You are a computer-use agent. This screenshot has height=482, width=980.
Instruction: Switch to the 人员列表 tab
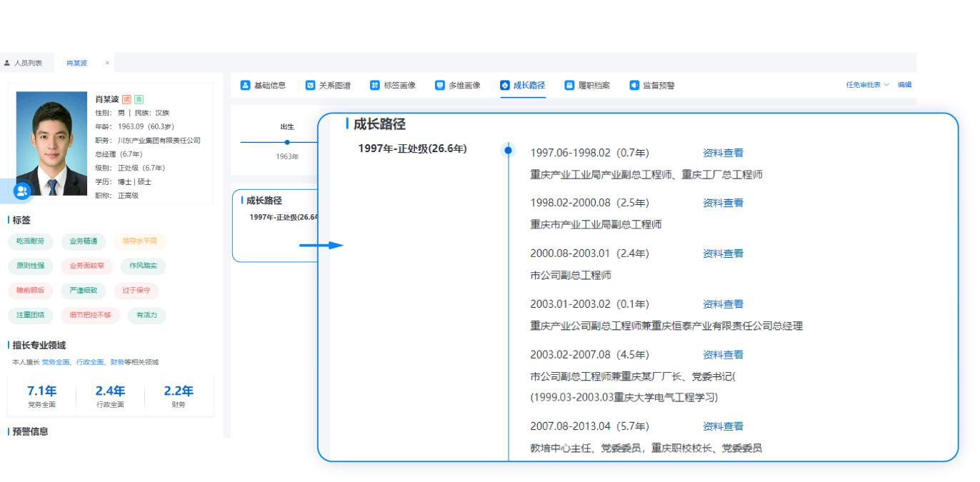pyautogui.click(x=27, y=63)
